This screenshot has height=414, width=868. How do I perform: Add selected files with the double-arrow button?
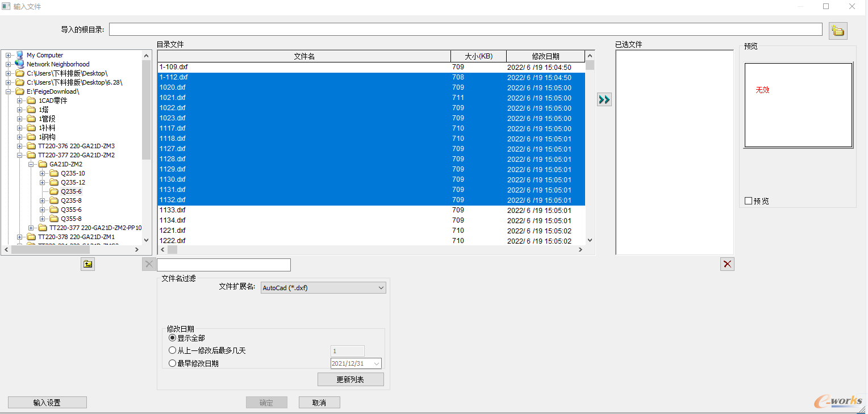[604, 100]
